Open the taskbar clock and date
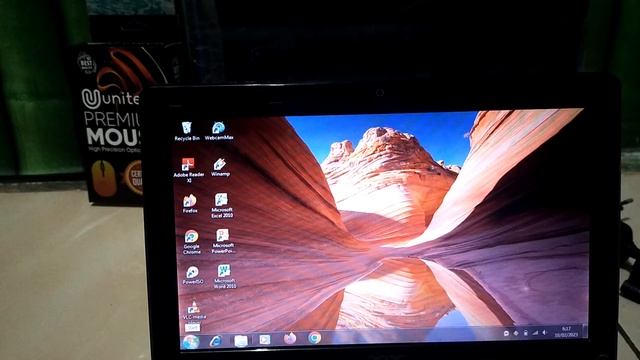Viewport: 640px width, 360px height. 567,331
